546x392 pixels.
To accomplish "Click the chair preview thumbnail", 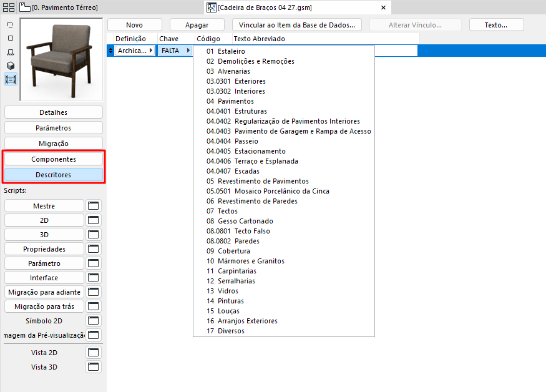I will pyautogui.click(x=61, y=59).
